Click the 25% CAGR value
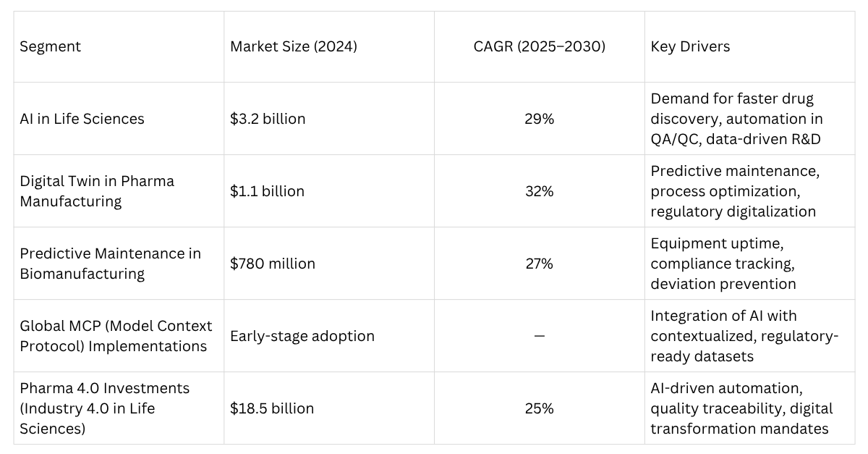The height and width of the screenshot is (454, 868). pyautogui.click(x=539, y=408)
